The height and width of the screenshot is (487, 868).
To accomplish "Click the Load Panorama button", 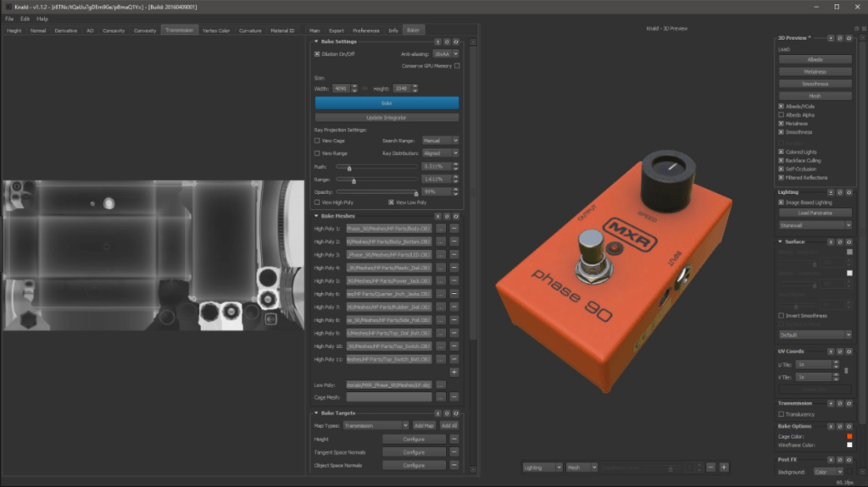I will (815, 213).
